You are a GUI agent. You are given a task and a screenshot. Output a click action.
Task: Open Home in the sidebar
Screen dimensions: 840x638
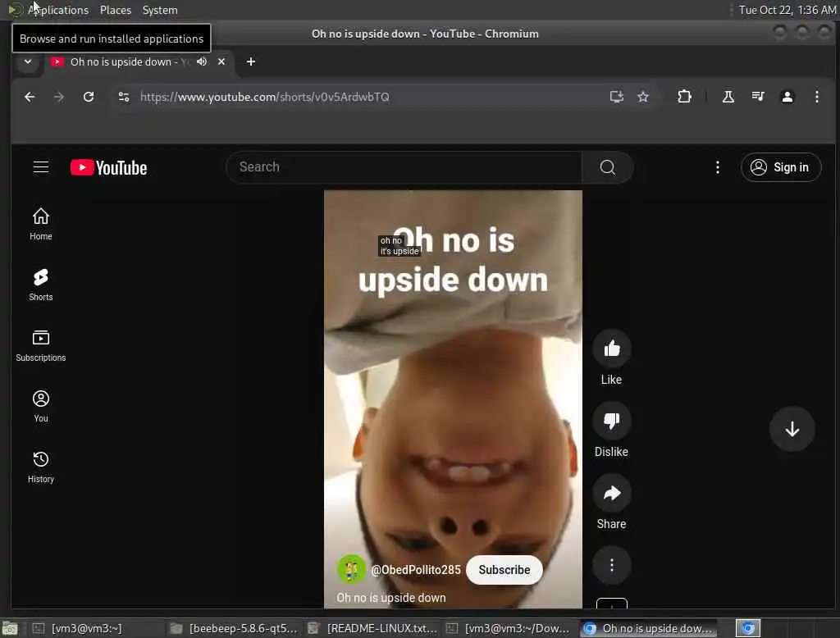pos(41,224)
